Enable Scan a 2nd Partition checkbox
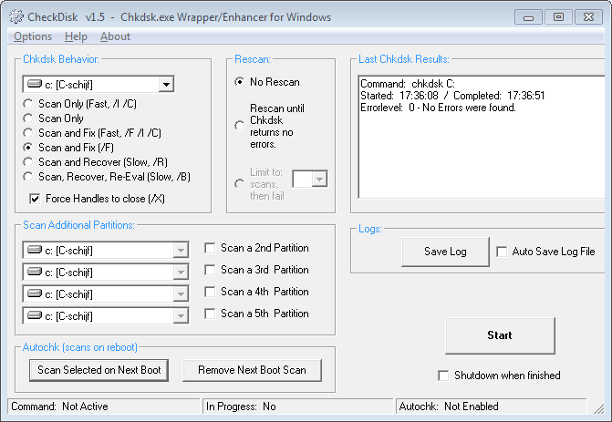This screenshot has width=612, height=422. [x=210, y=248]
